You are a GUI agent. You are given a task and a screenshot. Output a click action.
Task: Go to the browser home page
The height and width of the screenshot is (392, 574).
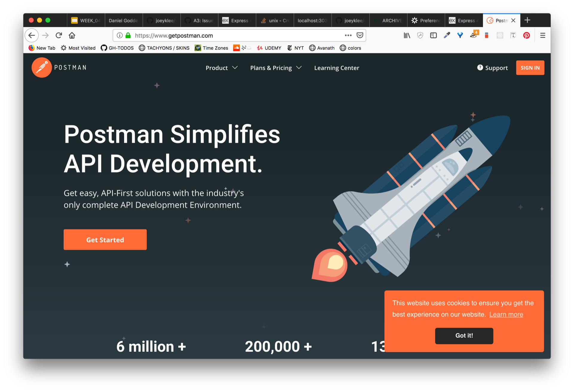(x=72, y=36)
